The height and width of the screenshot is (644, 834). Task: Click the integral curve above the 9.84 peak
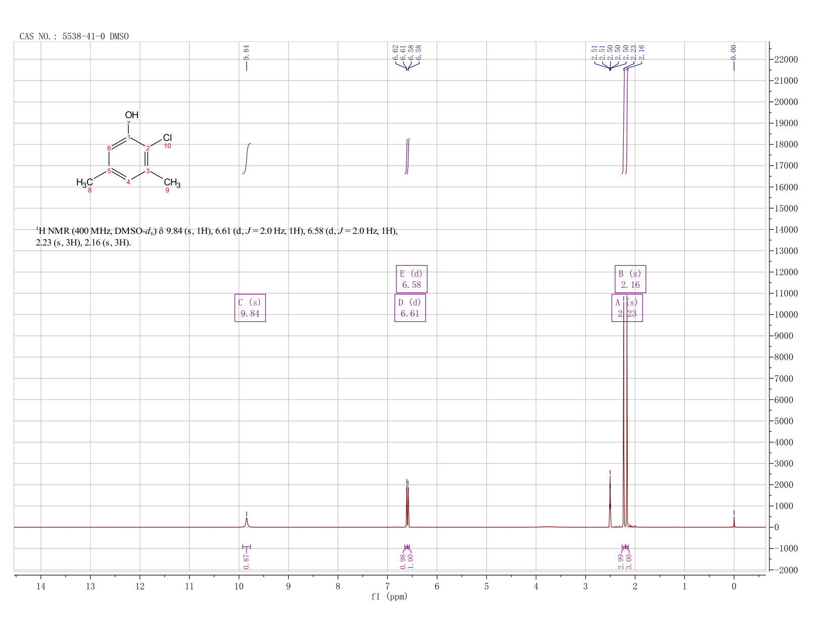tap(247, 159)
